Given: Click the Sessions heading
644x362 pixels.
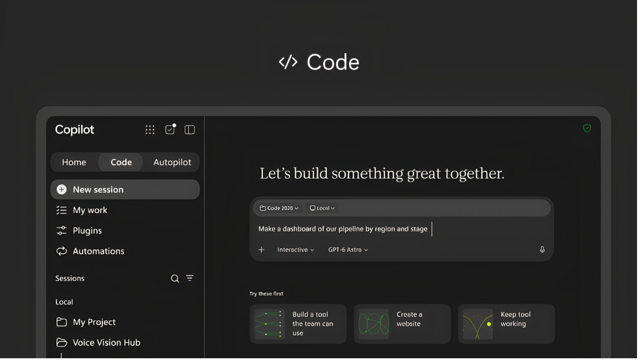Looking at the screenshot, I should point(70,278).
